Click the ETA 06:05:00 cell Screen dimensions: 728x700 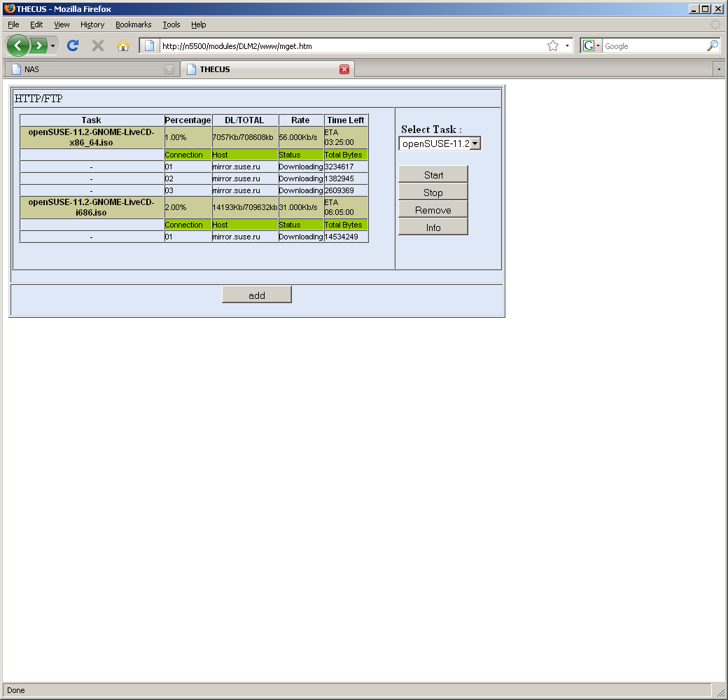pos(345,207)
